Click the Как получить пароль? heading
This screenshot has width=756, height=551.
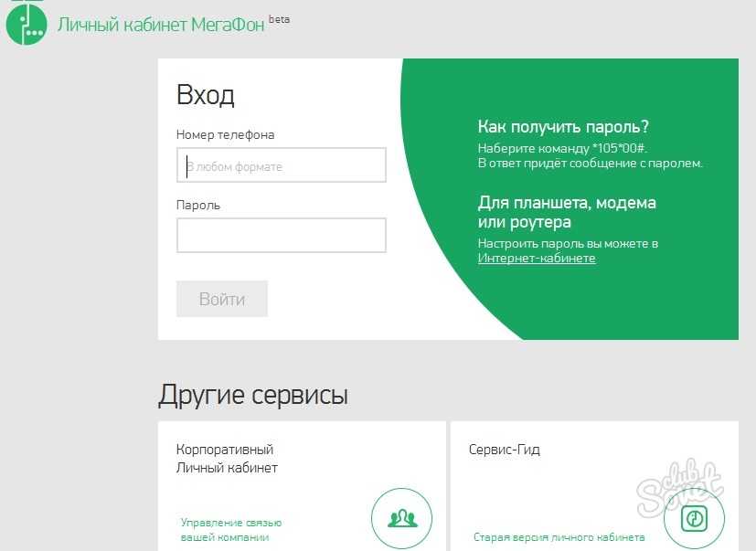tap(563, 127)
